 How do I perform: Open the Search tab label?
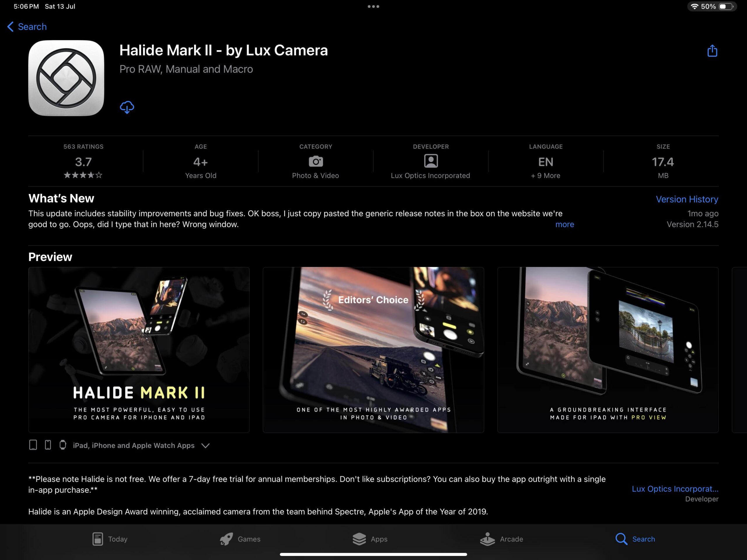(x=643, y=539)
